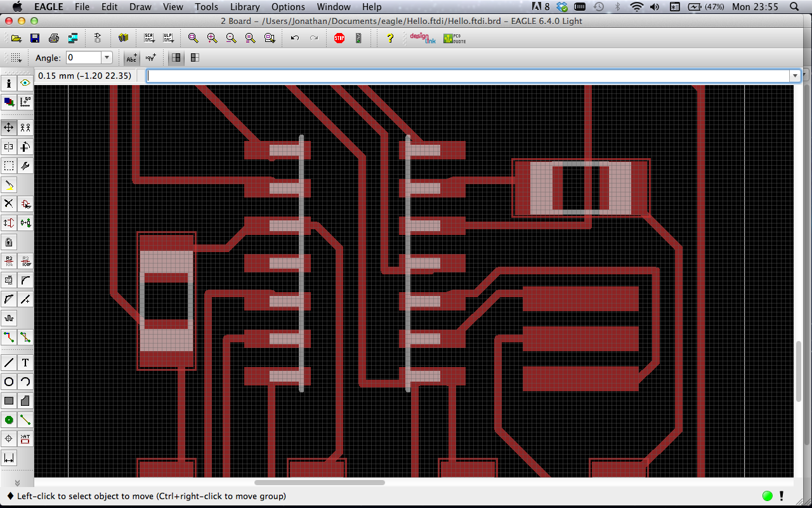This screenshot has height=508, width=812.
Task: Open the DesignLink button
Action: click(422, 38)
